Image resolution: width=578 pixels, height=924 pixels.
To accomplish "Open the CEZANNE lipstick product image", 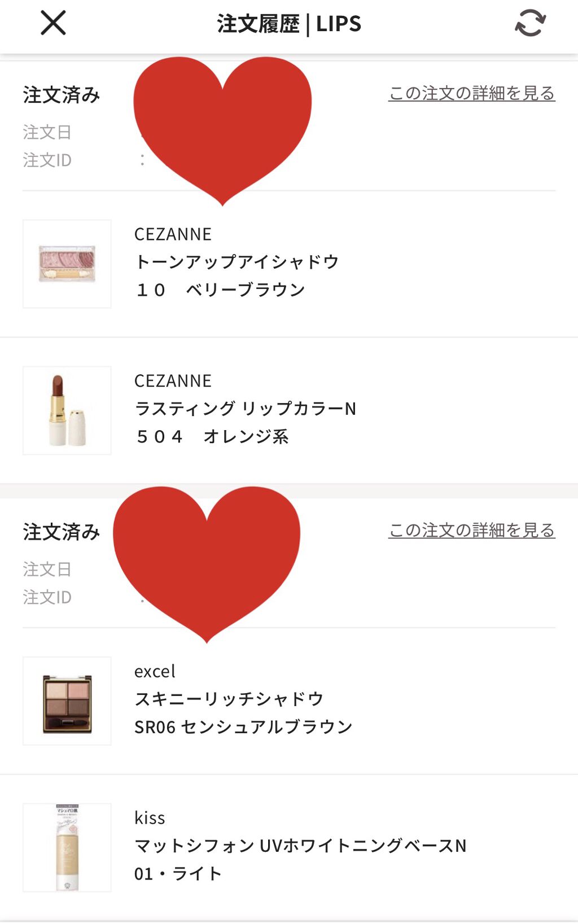I will (67, 410).
